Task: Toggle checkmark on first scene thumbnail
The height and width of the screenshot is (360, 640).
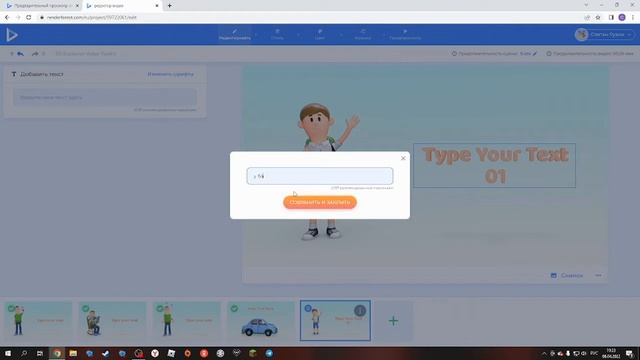Action: (11, 308)
